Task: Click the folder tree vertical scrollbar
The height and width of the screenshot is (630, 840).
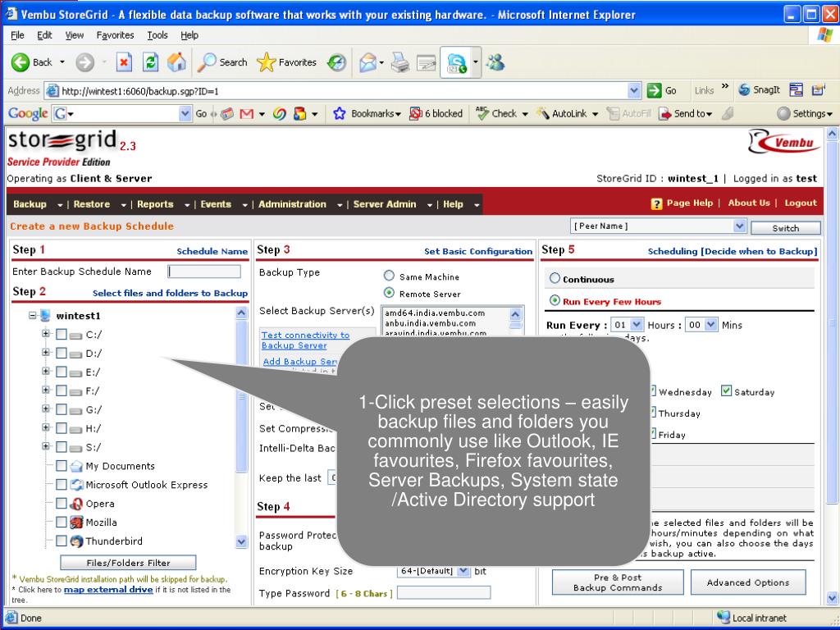Action: (242, 427)
